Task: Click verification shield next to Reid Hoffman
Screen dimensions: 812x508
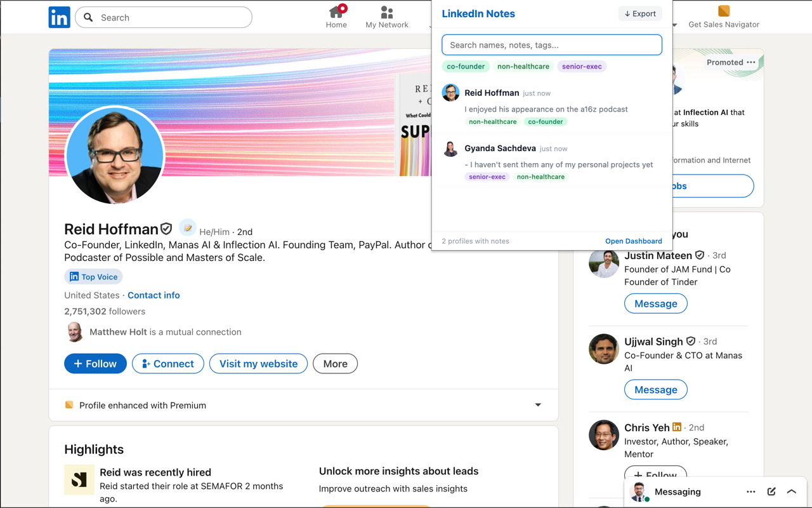Action: pos(166,229)
